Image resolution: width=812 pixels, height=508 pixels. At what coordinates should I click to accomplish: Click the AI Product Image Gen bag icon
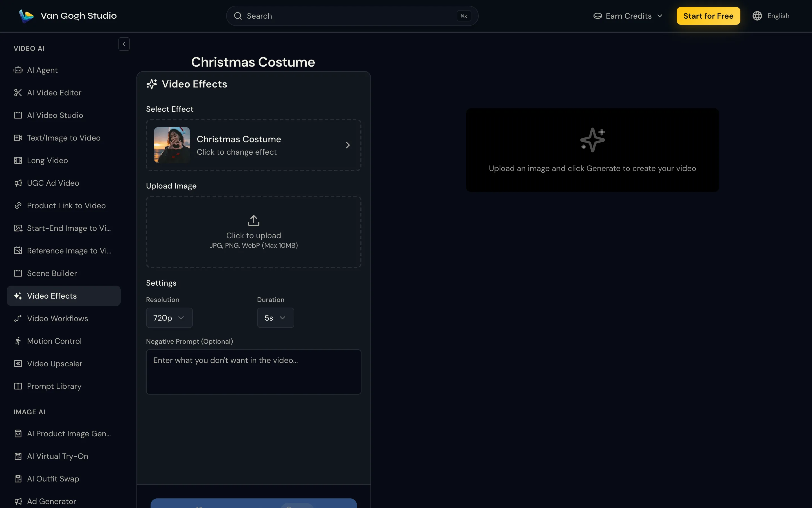[18, 434]
